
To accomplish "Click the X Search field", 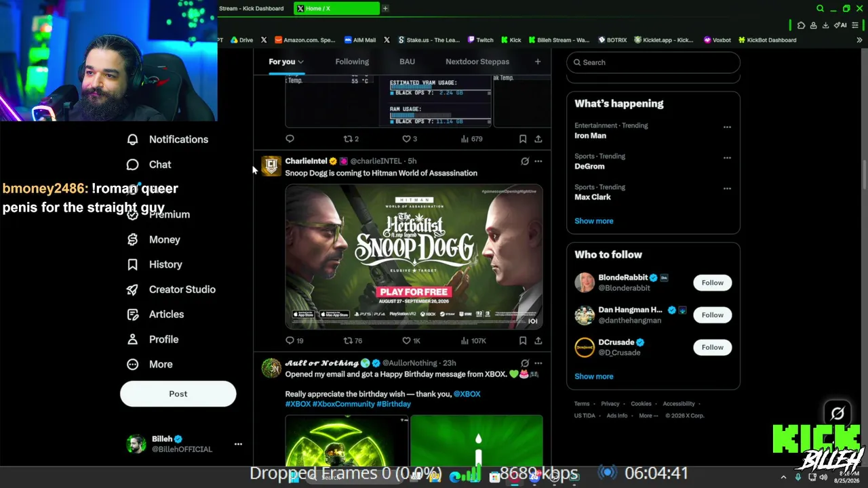I will 653,62.
